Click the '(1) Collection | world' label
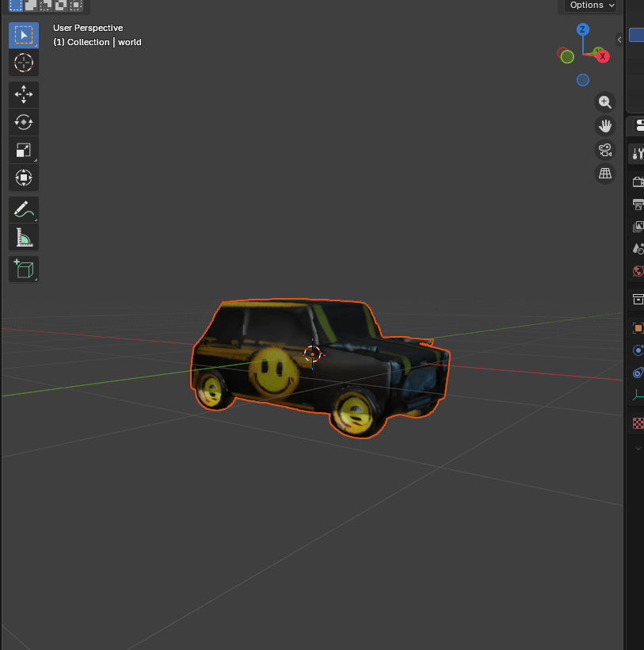Viewport: 644px width, 650px height. (97, 42)
